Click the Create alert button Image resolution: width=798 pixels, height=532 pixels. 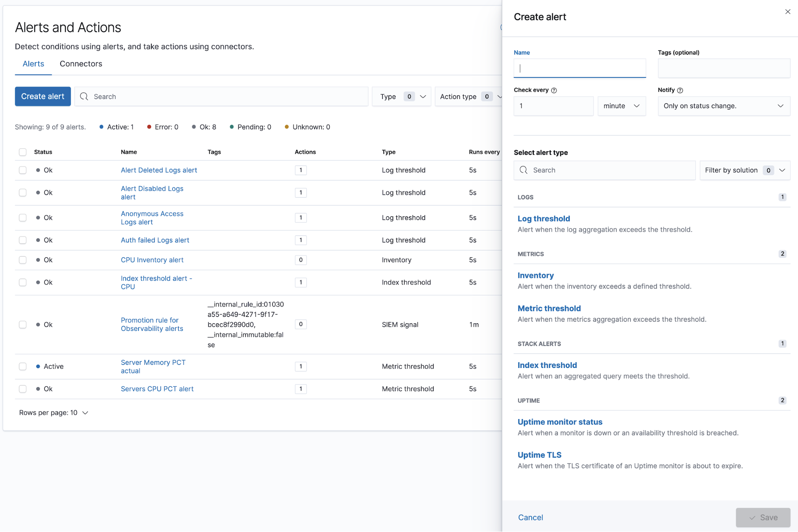42,96
